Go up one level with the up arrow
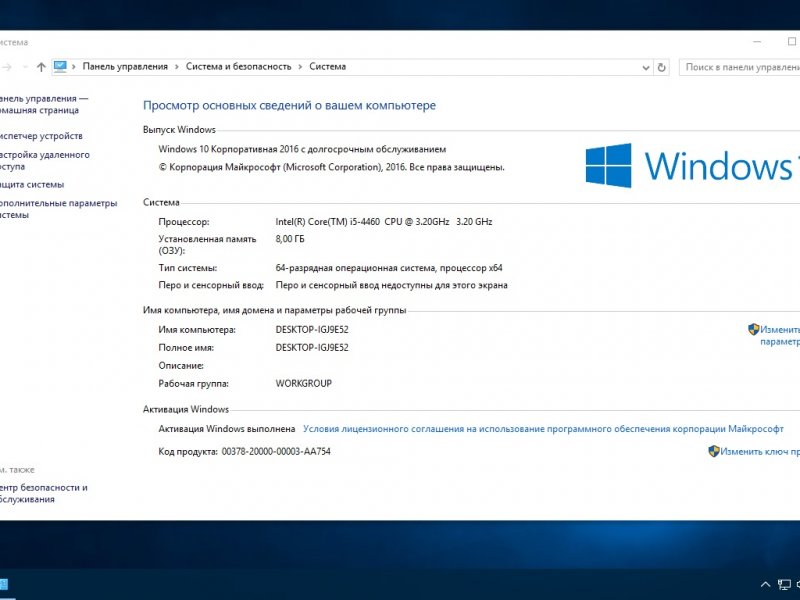800x600 pixels. (x=41, y=67)
